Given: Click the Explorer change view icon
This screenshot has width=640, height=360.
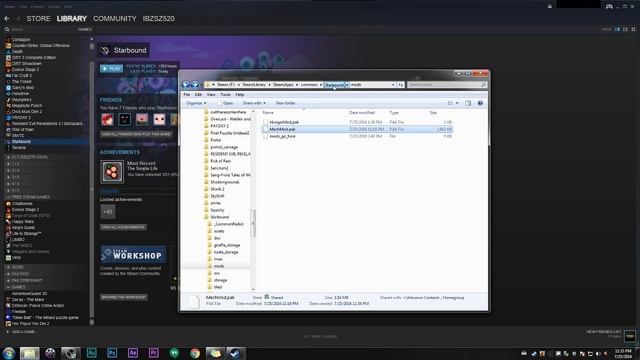Looking at the screenshot, I should click(450, 103).
